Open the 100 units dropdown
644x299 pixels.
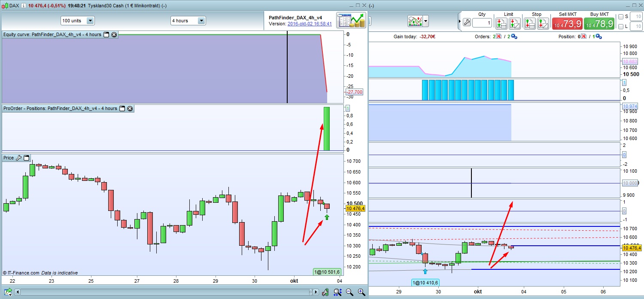click(77, 21)
